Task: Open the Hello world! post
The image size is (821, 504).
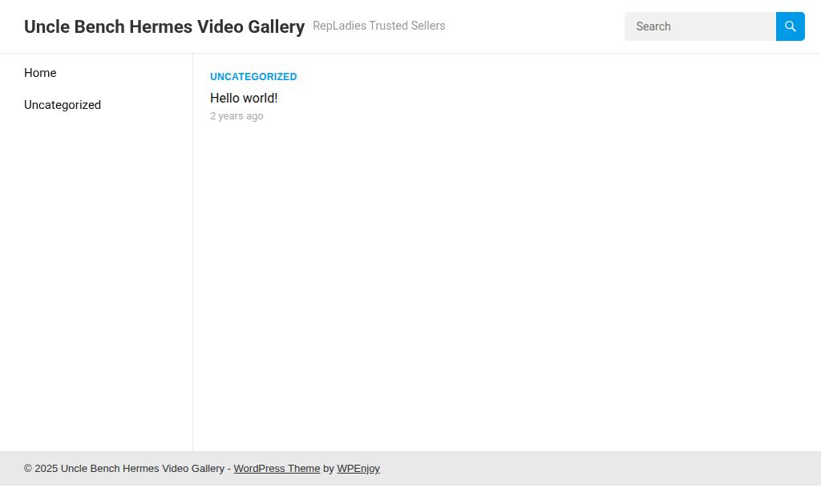Action: click(x=244, y=98)
